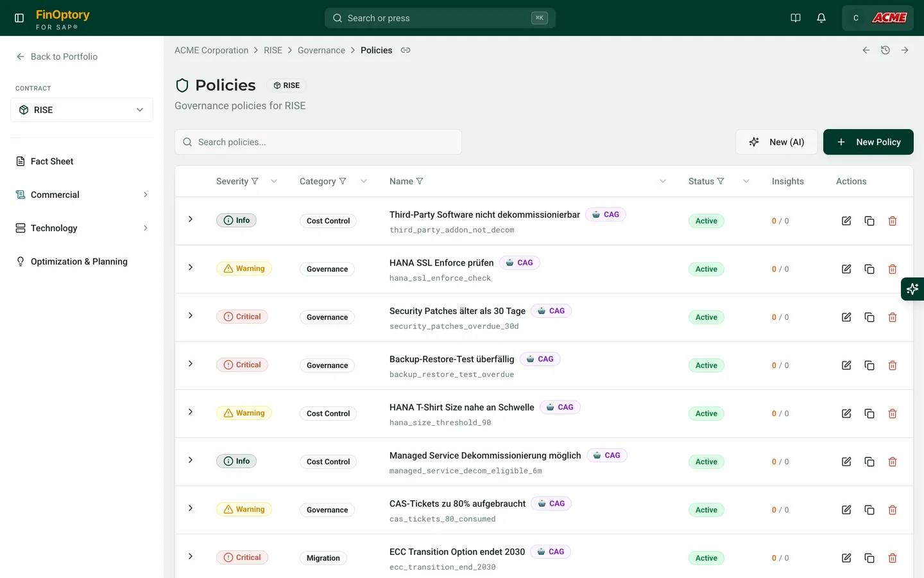The height and width of the screenshot is (578, 924).
Task: Open the notifications bell
Action: pyautogui.click(x=821, y=18)
